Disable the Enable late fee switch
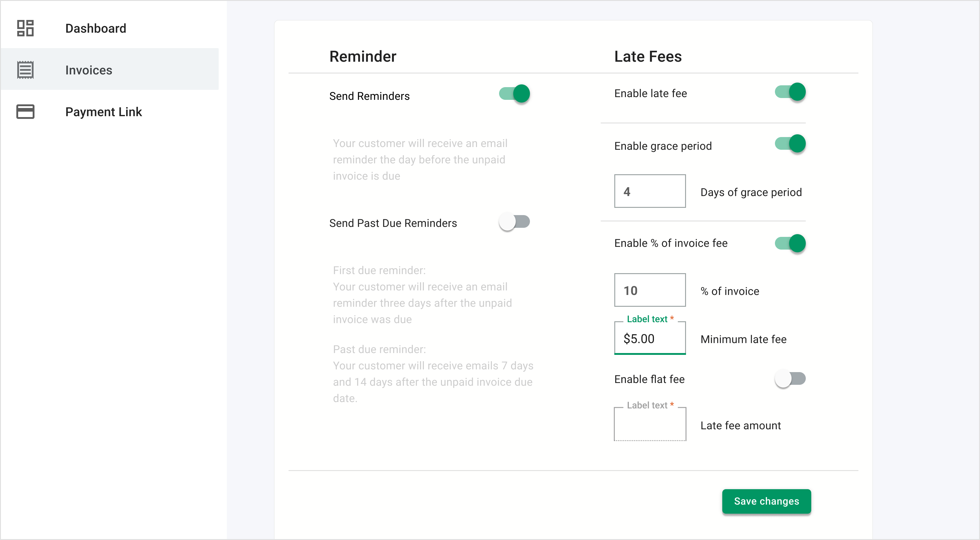This screenshot has width=980, height=540. coord(791,92)
